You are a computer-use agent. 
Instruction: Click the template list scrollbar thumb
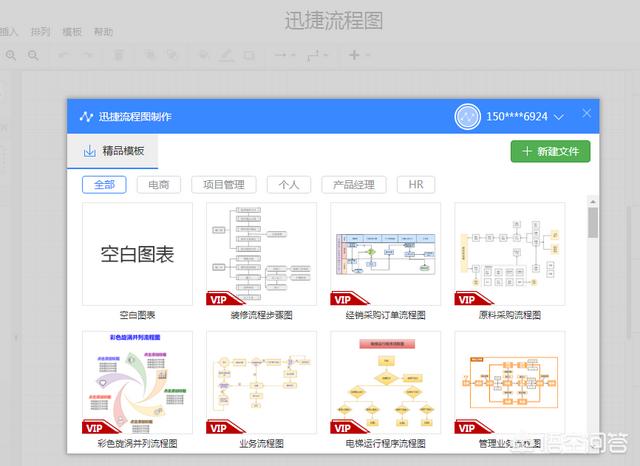click(593, 223)
